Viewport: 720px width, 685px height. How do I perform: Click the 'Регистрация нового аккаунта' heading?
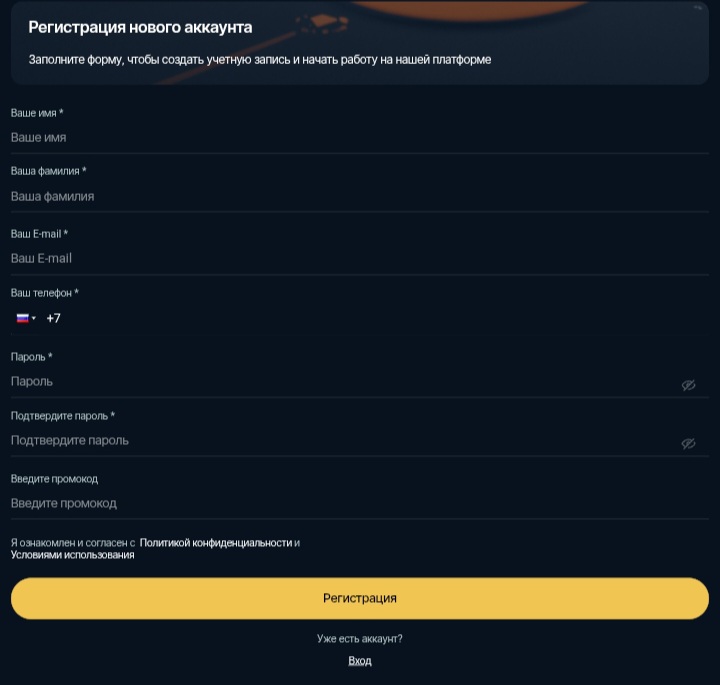140,27
